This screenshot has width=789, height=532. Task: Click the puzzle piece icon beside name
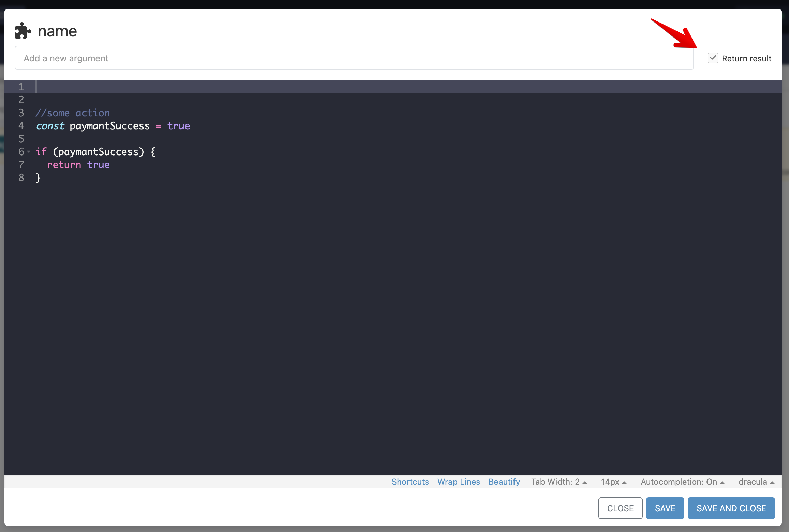[x=23, y=31]
